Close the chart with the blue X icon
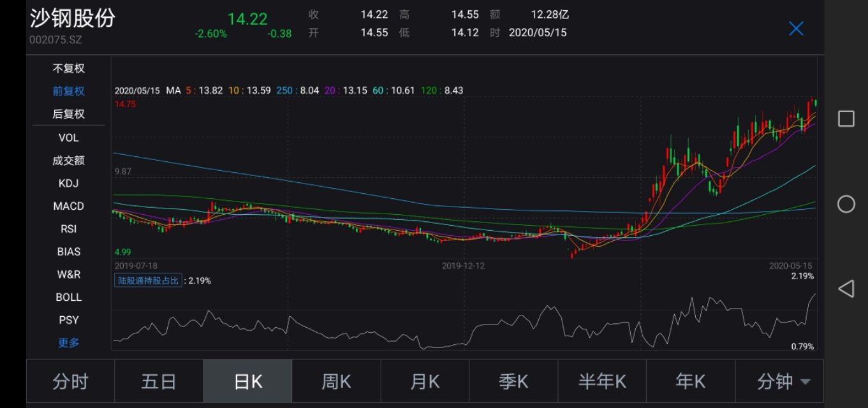The image size is (868, 408). tap(796, 28)
